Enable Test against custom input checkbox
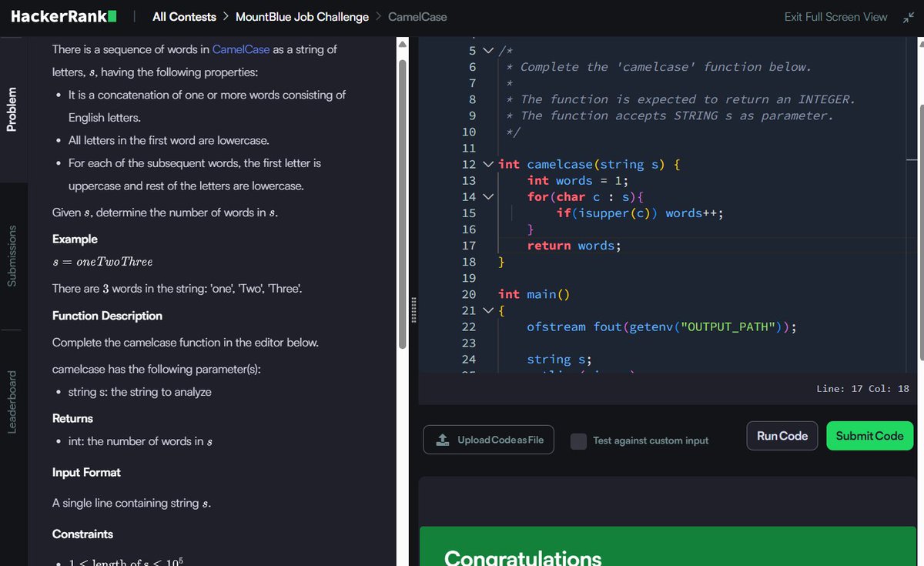Viewport: 924px width, 566px height. point(579,440)
